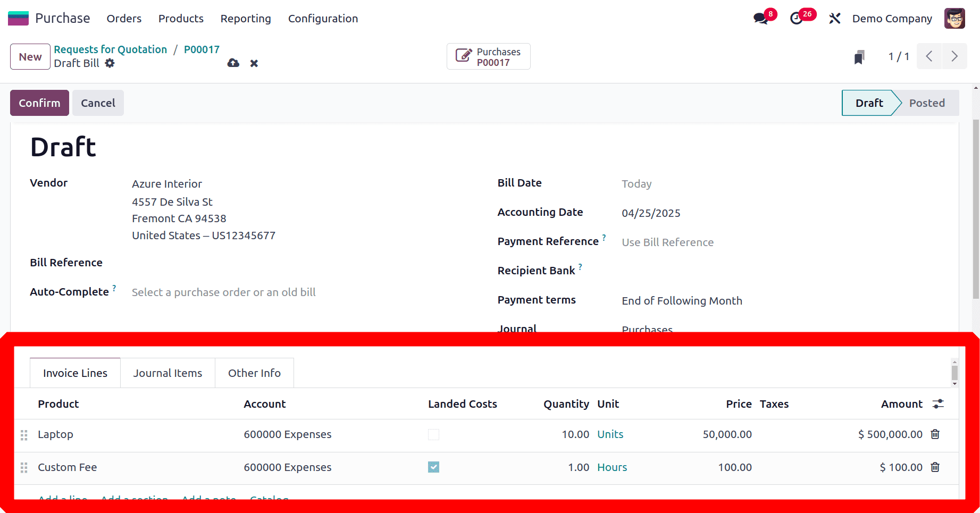980x513 pixels.
Task: Click the New button
Action: [x=30, y=57]
